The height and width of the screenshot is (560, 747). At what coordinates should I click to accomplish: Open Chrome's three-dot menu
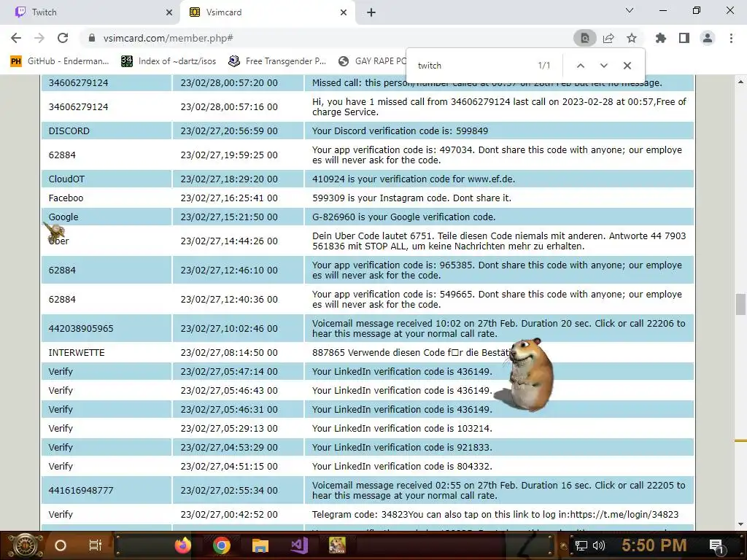click(x=731, y=38)
